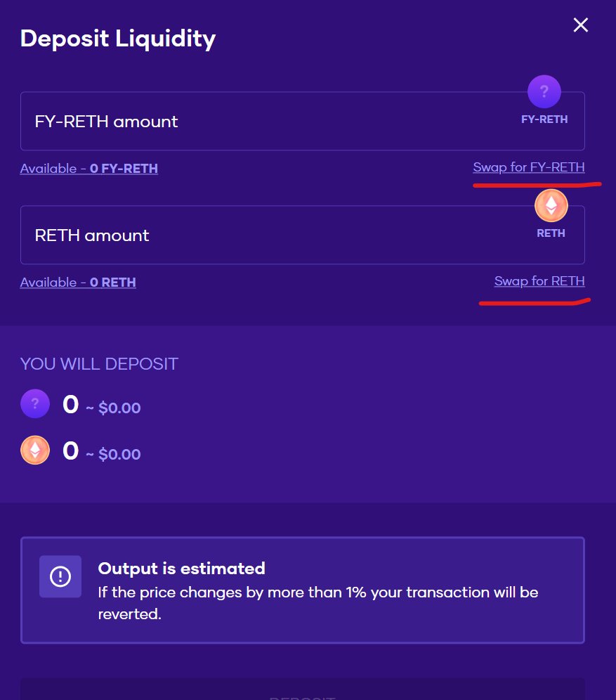This screenshot has width=616, height=700.
Task: Open the Swap for RETH link
Action: pos(539,281)
